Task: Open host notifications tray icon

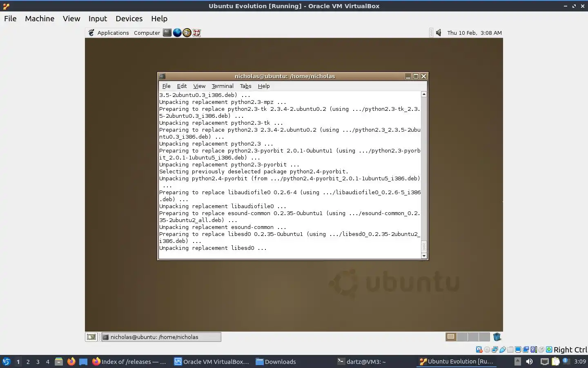Action: 566,361
